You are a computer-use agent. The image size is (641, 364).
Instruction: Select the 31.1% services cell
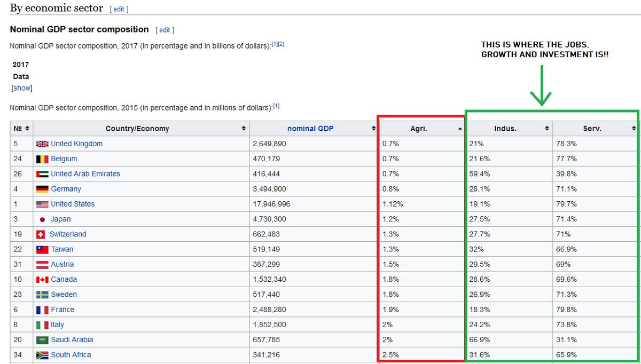595,340
